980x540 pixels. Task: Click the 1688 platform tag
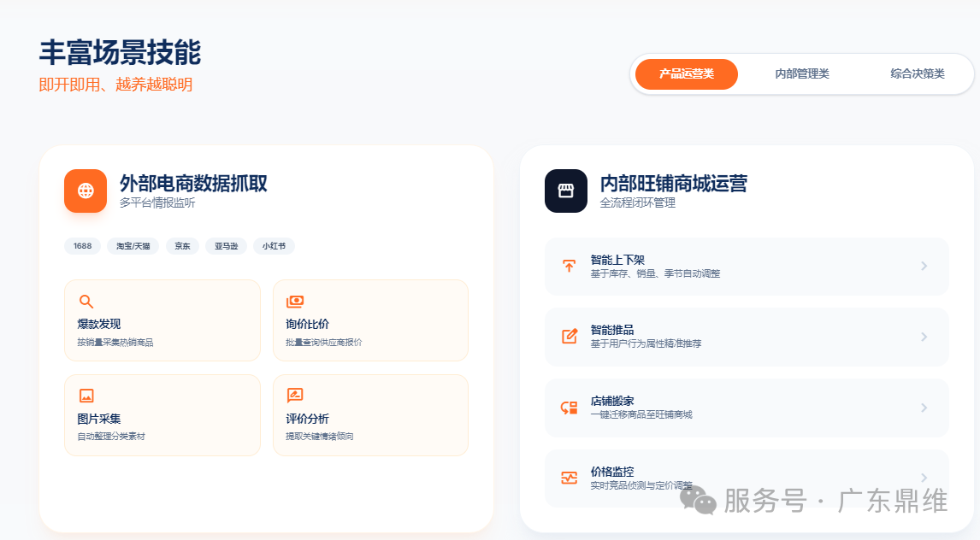click(x=82, y=246)
